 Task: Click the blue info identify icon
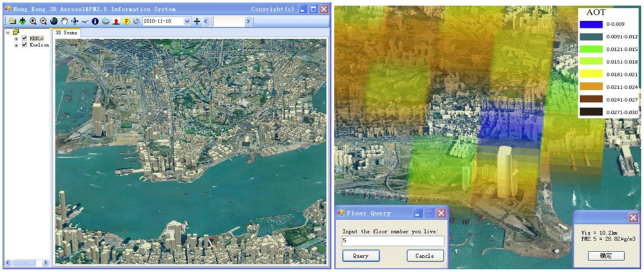tap(95, 21)
